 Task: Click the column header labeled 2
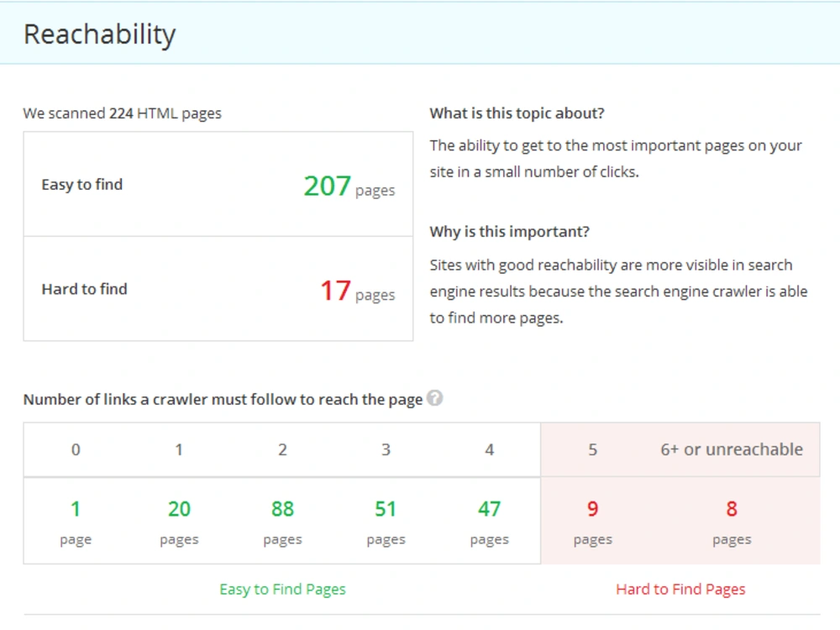coord(282,449)
